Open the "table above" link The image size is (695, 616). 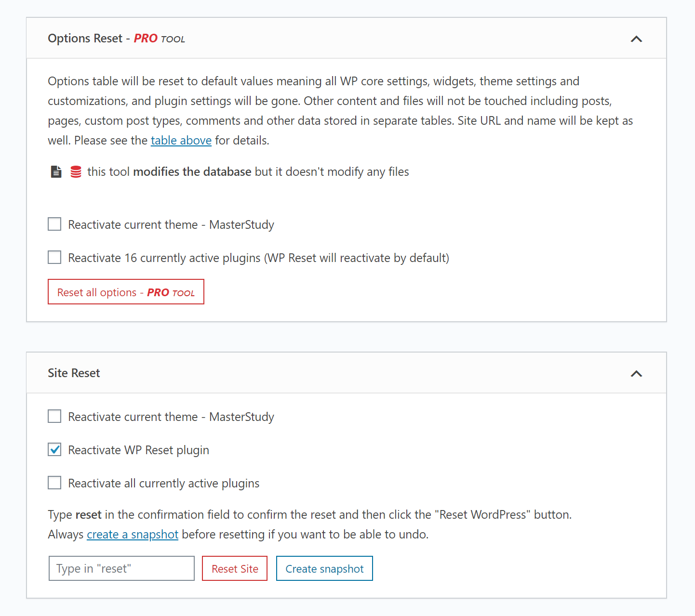click(181, 141)
